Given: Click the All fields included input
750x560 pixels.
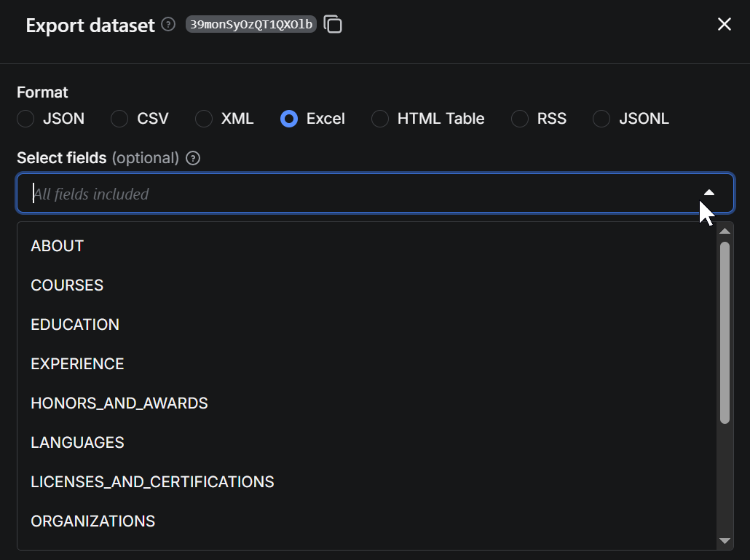Looking at the screenshot, I should [350, 194].
